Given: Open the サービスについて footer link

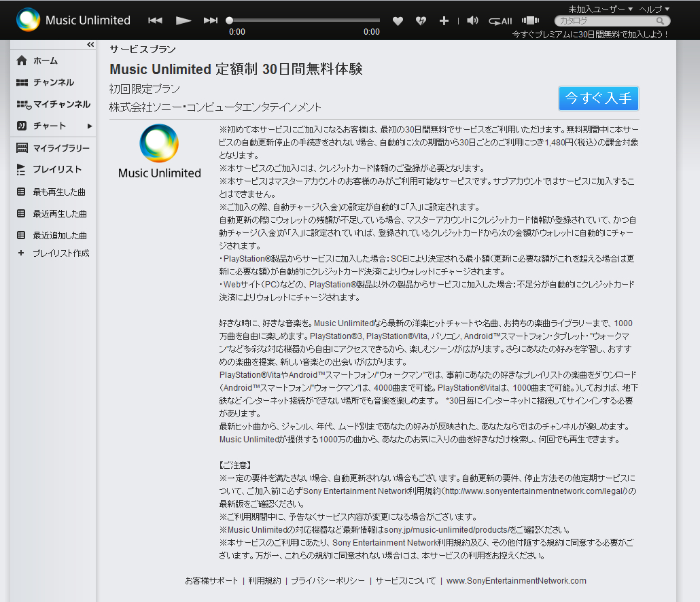Looking at the screenshot, I should pyautogui.click(x=405, y=581).
